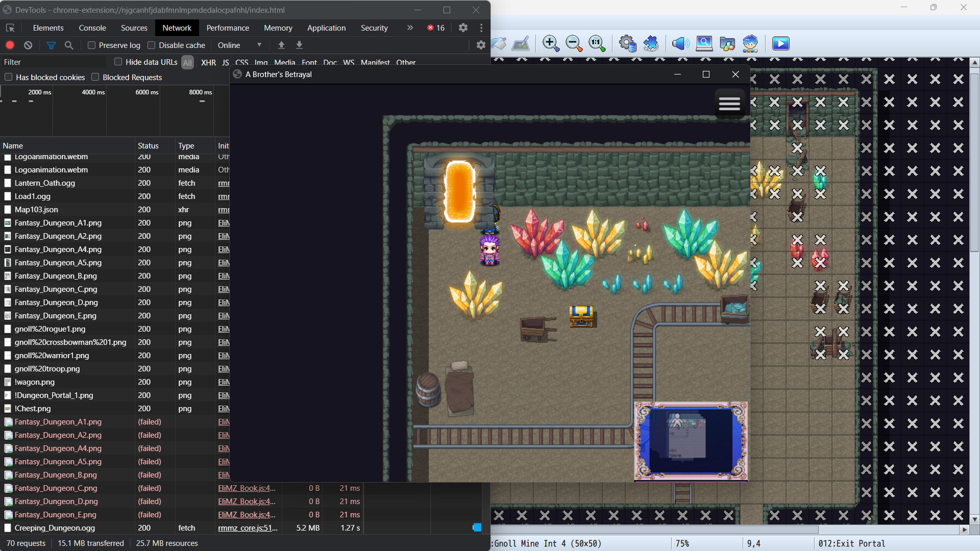980x551 pixels.
Task: Zoom in on the map editor
Action: [x=551, y=43]
